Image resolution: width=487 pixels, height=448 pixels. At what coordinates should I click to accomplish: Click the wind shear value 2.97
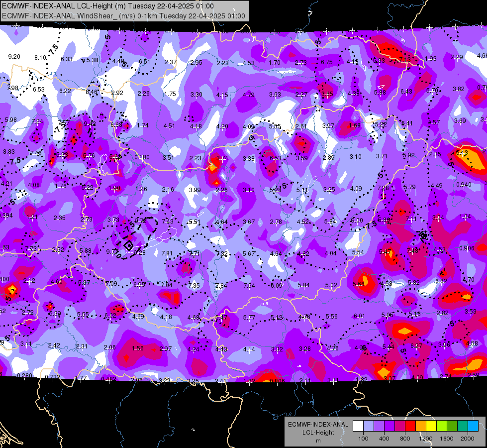click(165, 349)
